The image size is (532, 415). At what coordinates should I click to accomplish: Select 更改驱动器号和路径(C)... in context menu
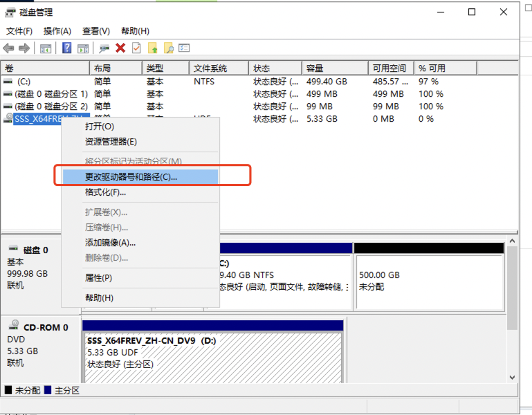click(131, 177)
